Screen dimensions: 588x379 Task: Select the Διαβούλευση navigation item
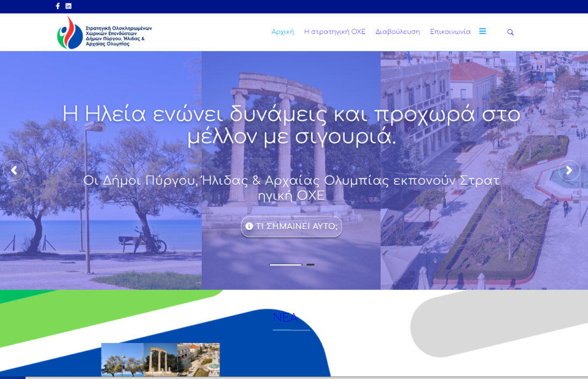398,32
